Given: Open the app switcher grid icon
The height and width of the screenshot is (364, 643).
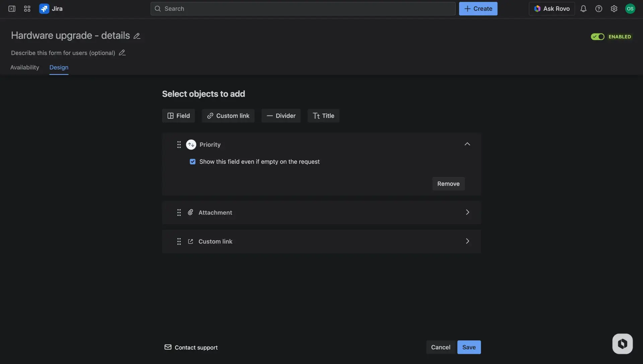Looking at the screenshot, I should [27, 9].
